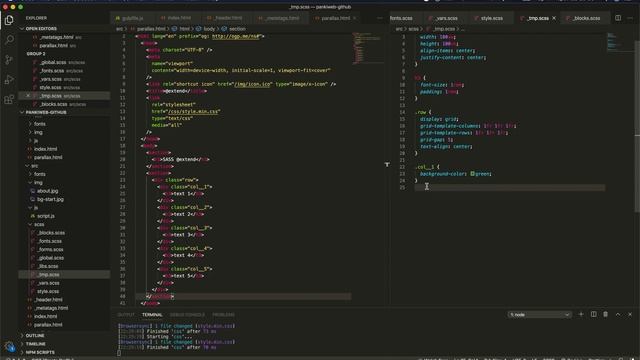Kill terminal with trash icon
Image resolution: width=640 pixels, height=360 pixels.
606,314
